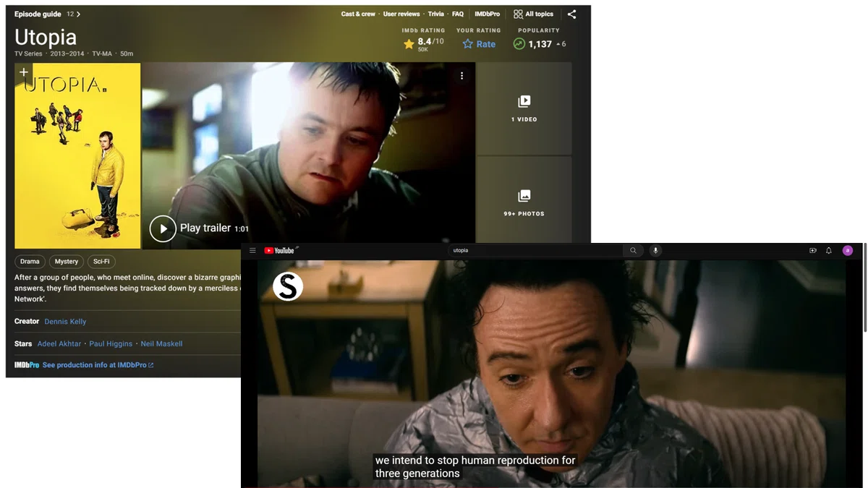Screen dimensions: 868x488
Task: Open See production info at IMDbPro link
Action: click(98, 366)
